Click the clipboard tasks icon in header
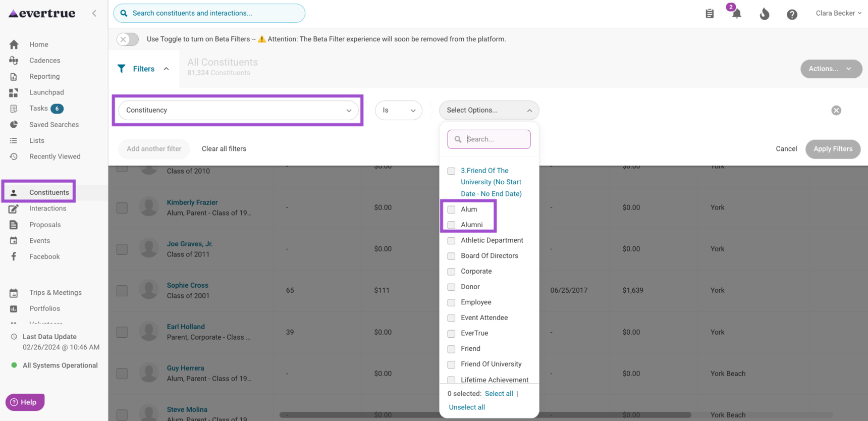 710,14
